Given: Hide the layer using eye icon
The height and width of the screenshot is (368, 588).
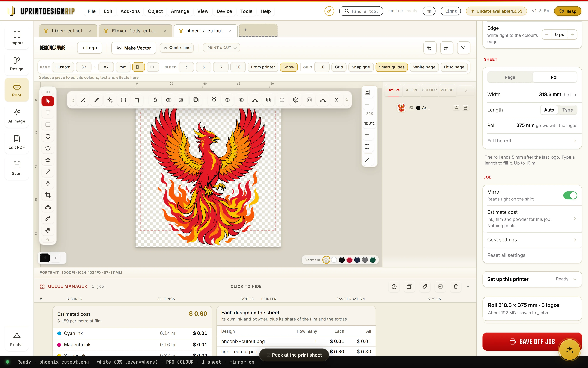Looking at the screenshot, I should pyautogui.click(x=456, y=108).
